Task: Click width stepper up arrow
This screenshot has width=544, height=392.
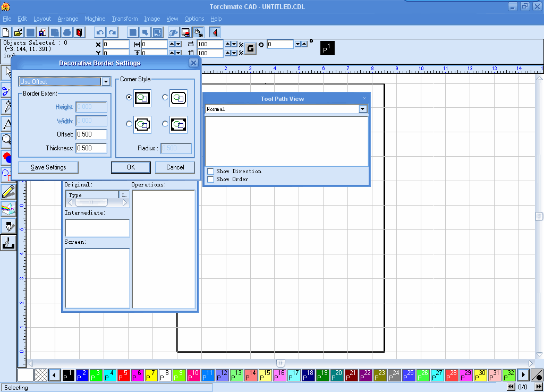Action: tap(172, 44)
